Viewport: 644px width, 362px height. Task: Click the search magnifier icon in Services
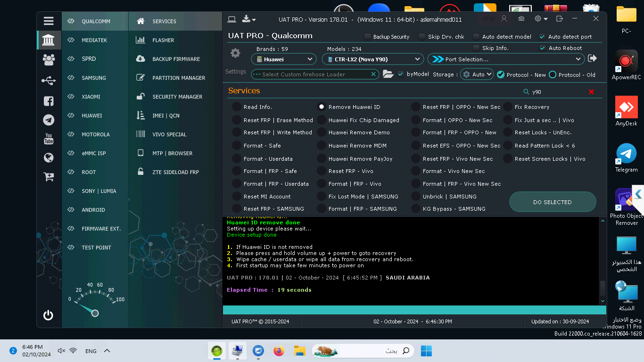click(x=526, y=92)
